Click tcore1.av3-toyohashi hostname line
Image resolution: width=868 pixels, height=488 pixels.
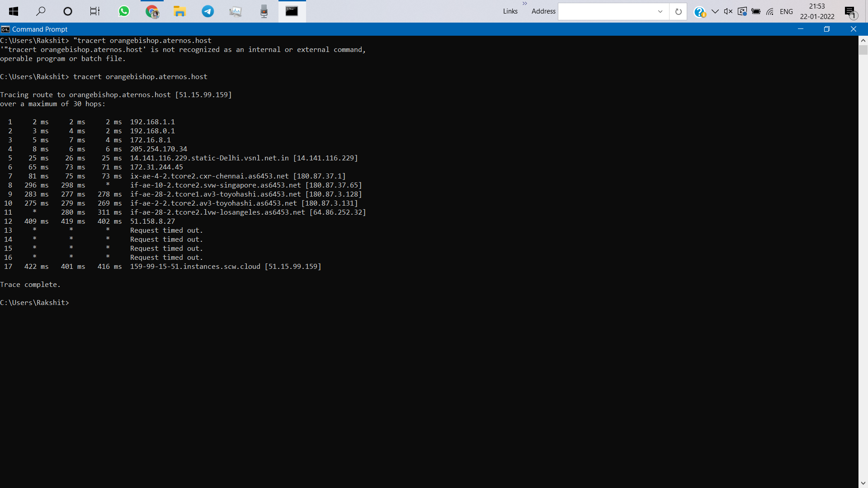(x=246, y=194)
